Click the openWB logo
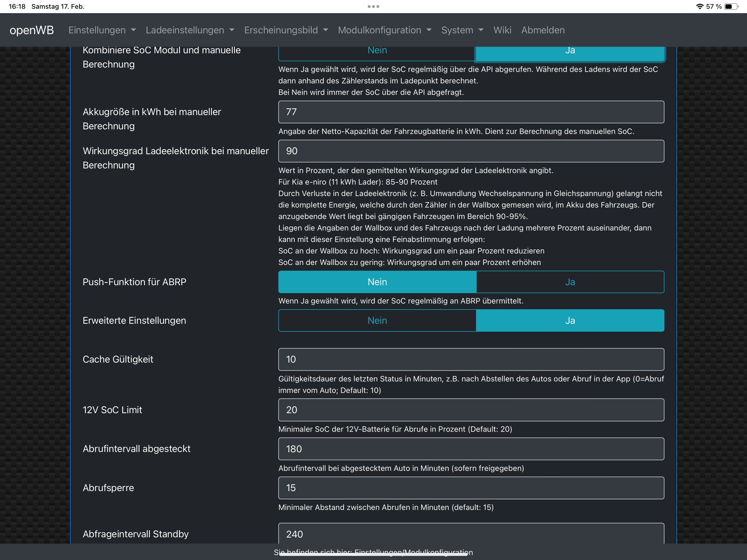 click(32, 30)
